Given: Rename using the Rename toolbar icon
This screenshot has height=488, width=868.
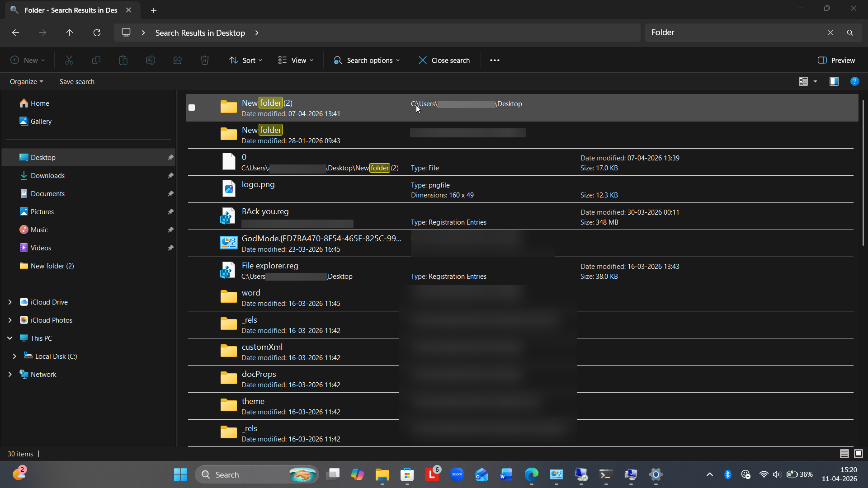Looking at the screenshot, I should pyautogui.click(x=150, y=60).
